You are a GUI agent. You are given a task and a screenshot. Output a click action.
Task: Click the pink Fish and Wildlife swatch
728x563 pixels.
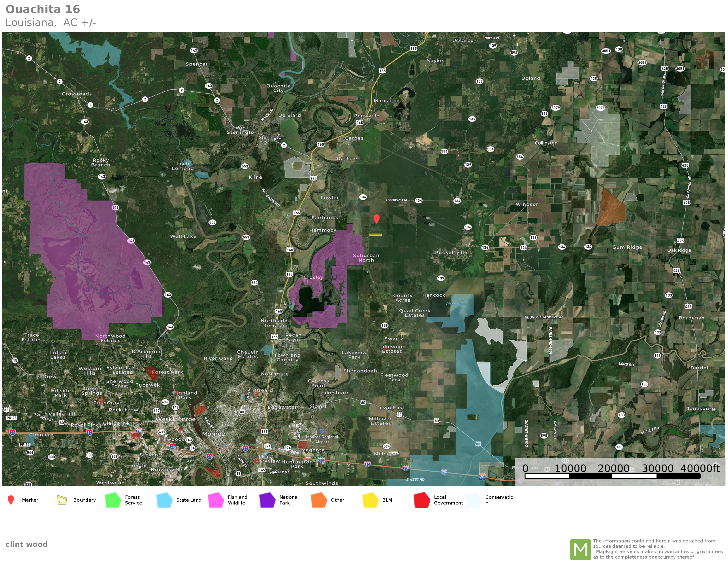216,500
